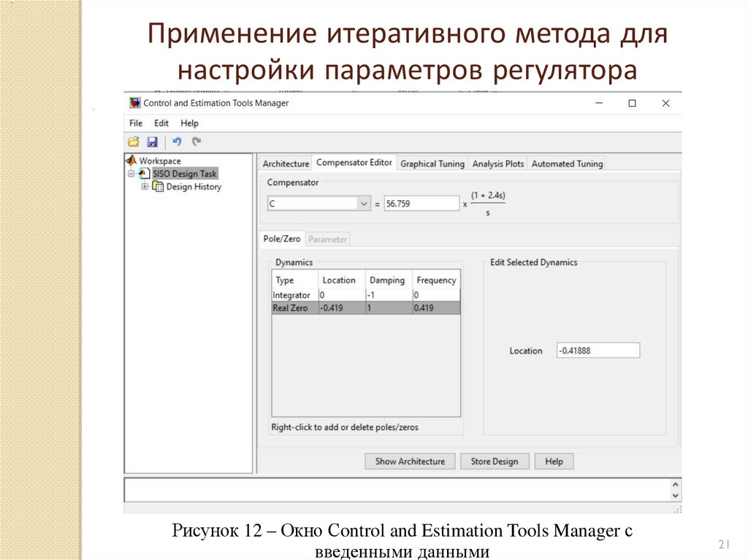Click the Undo arrow icon
748x560 pixels.
pos(177,141)
